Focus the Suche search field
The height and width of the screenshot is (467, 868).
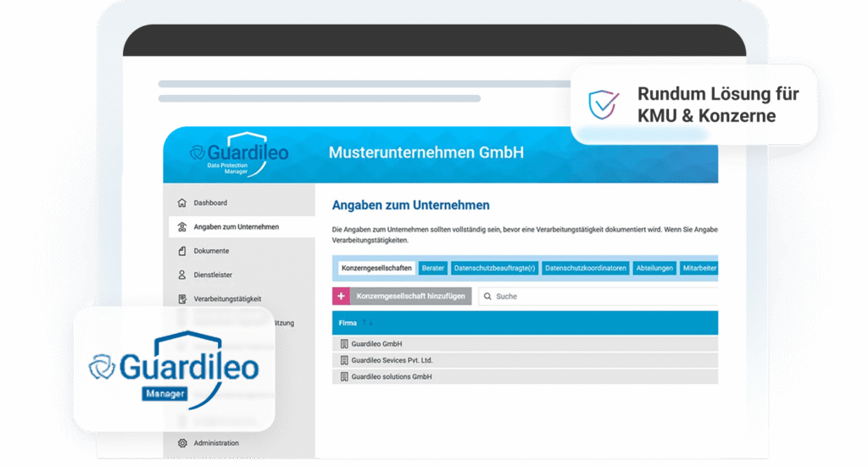(x=598, y=297)
